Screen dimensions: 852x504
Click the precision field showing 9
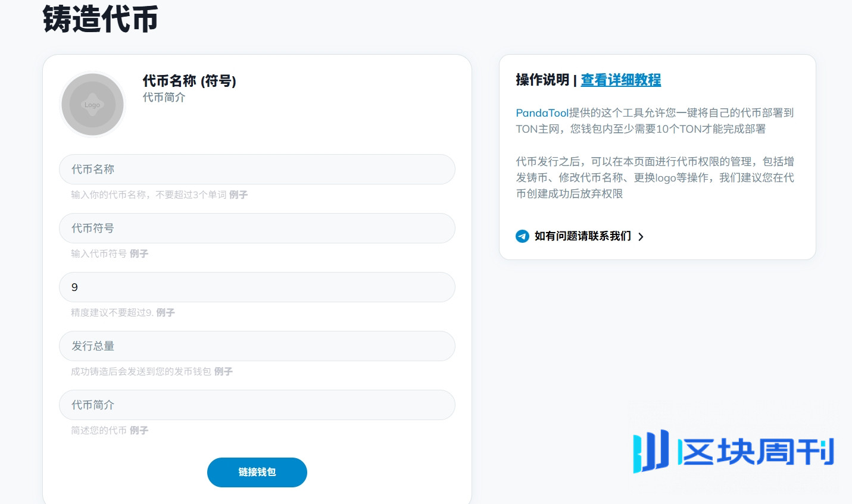click(x=257, y=287)
